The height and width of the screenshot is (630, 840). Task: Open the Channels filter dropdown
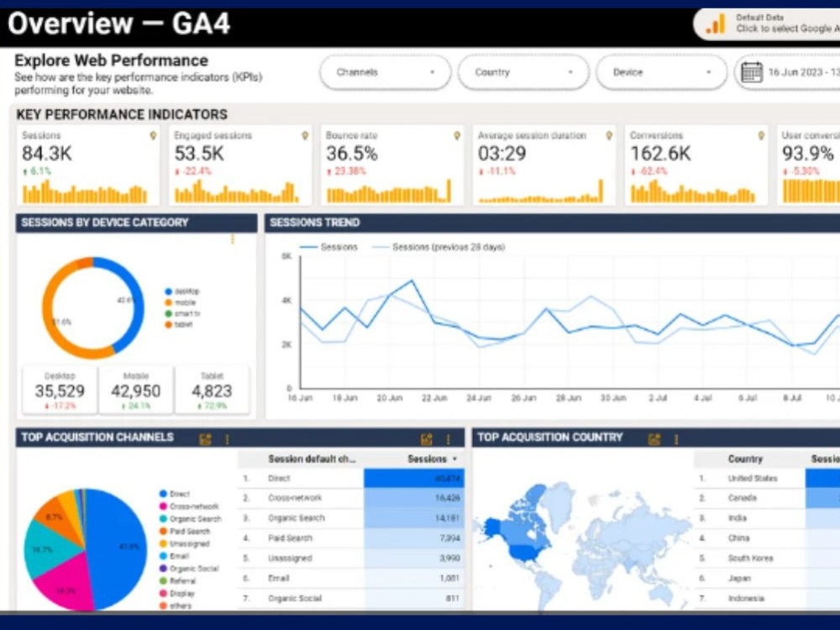pyautogui.click(x=386, y=72)
